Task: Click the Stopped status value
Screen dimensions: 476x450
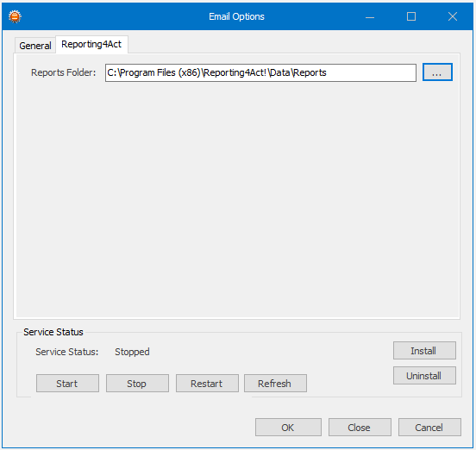Action: (132, 352)
